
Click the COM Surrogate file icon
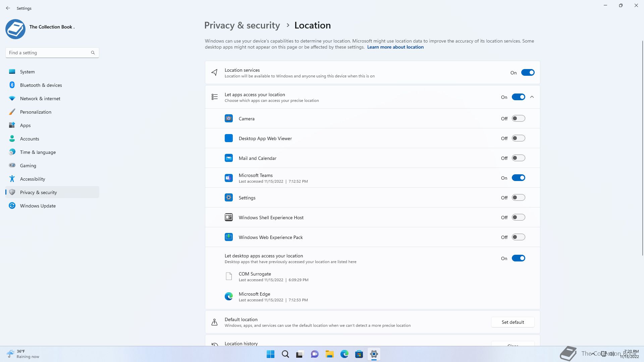(x=229, y=276)
